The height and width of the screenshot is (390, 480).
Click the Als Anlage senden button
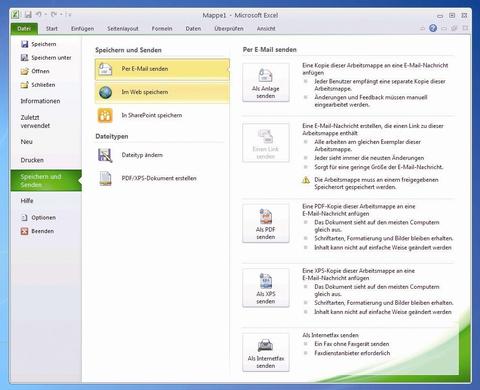tap(266, 82)
